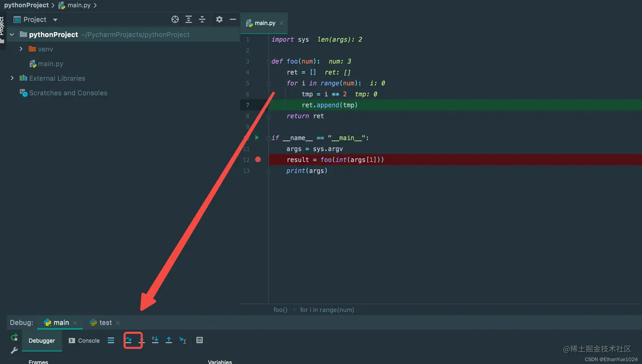This screenshot has width=642, height=364.
Task: Click 'return ret' code on line 8
Action: pos(305,116)
